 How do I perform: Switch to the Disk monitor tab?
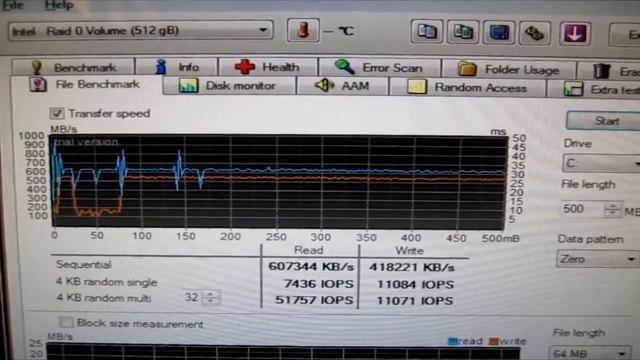pyautogui.click(x=229, y=86)
